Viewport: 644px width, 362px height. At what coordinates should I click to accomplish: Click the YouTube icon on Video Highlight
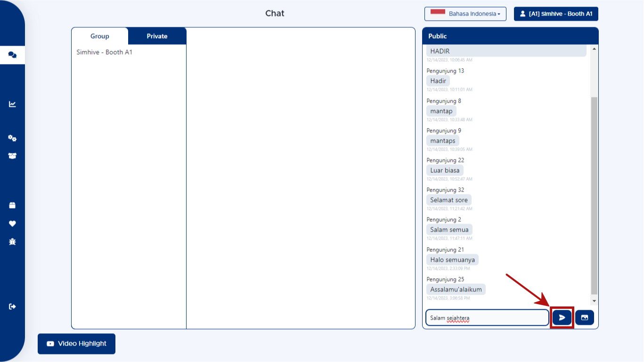point(50,344)
